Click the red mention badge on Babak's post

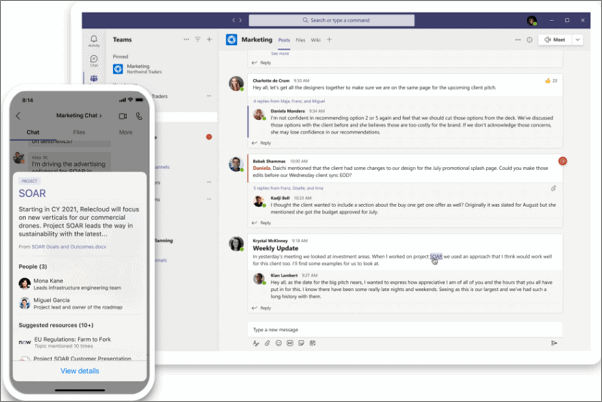(563, 161)
